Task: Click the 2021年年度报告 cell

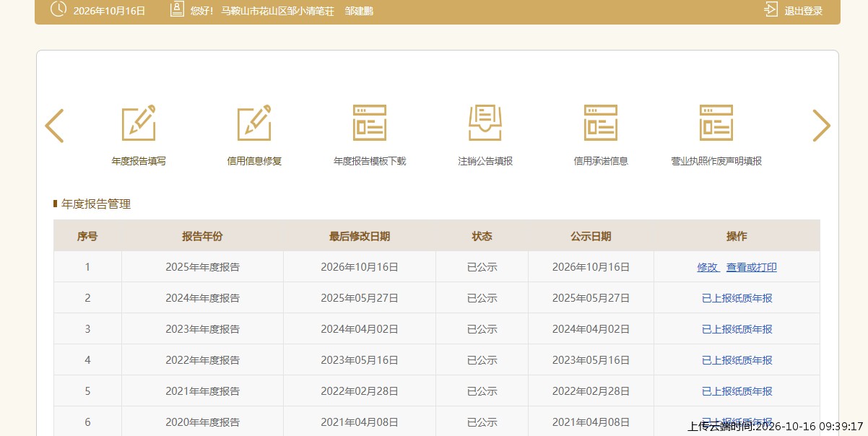Action: 202,391
